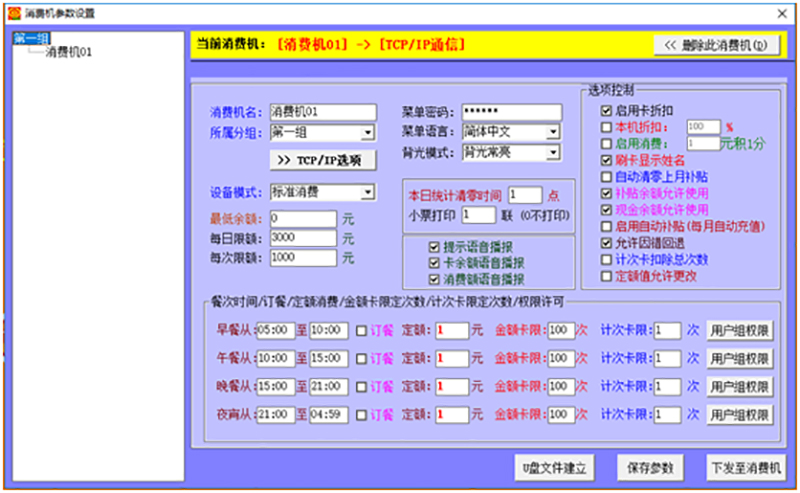Viewport: 800px width, 493px height.
Task: Click the app icon in title bar
Action: 10,11
